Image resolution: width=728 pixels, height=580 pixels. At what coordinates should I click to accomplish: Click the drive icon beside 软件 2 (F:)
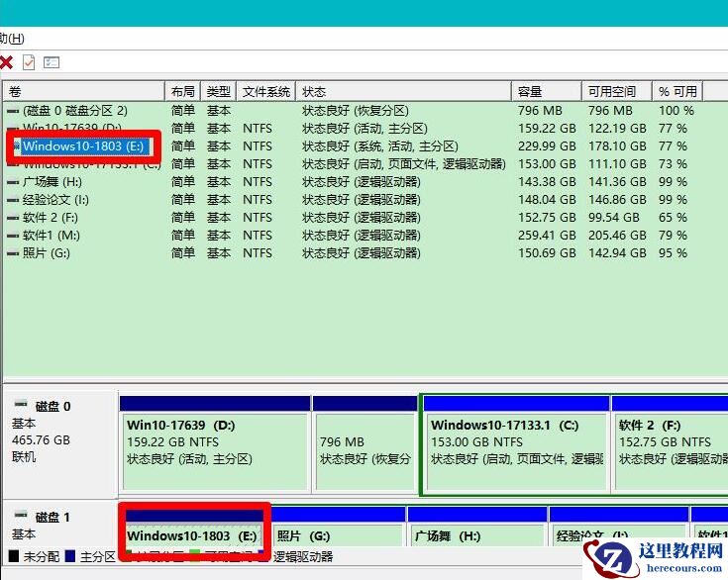(x=13, y=218)
